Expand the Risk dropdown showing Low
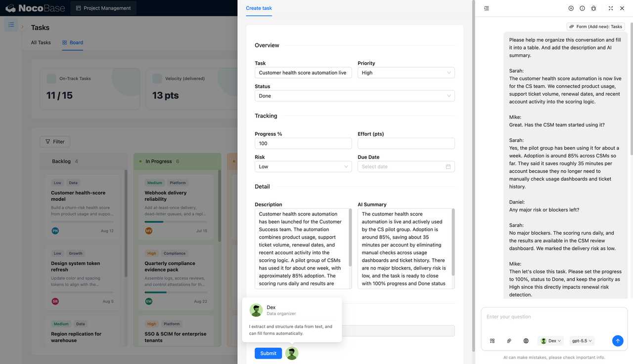This screenshot has height=364, width=633. (x=303, y=166)
